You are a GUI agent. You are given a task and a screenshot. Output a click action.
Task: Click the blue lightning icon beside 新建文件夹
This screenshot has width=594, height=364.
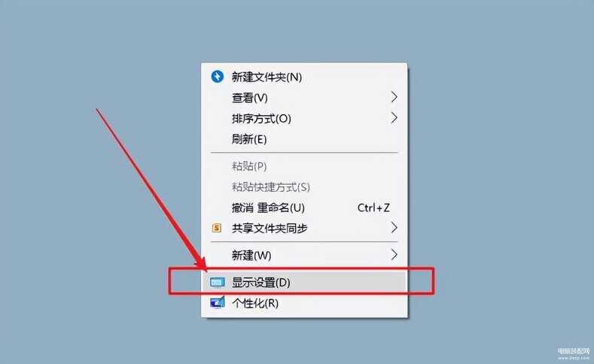[217, 77]
